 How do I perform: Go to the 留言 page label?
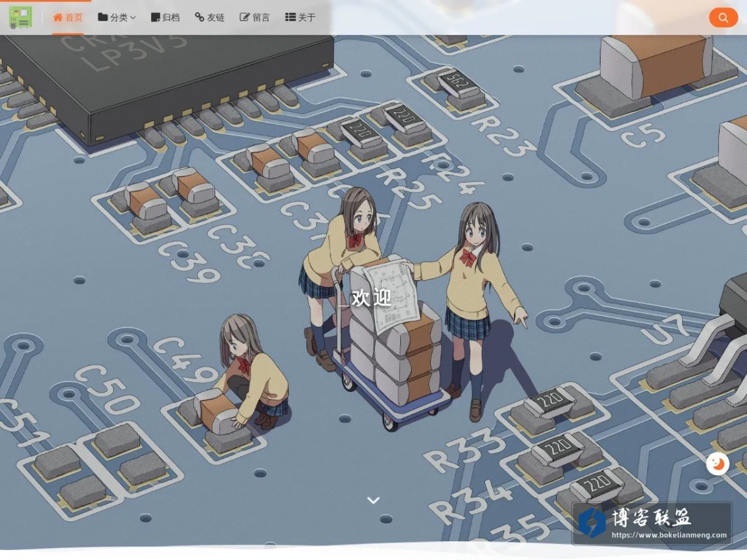tap(261, 17)
